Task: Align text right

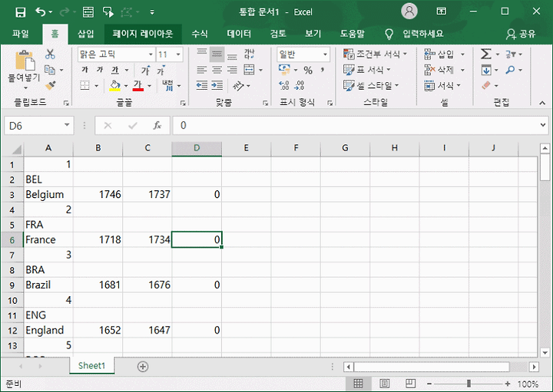Action: click(232, 70)
